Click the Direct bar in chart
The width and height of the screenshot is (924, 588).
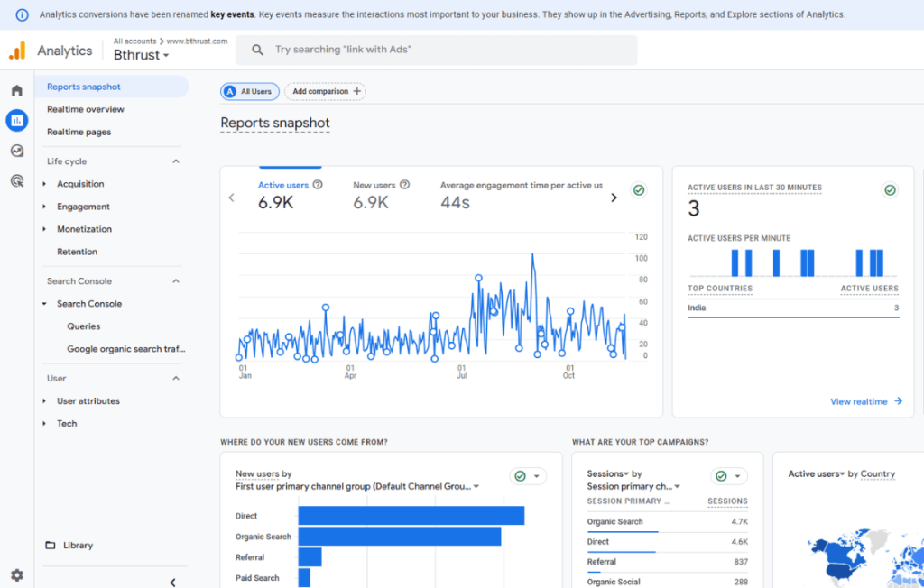(x=411, y=516)
